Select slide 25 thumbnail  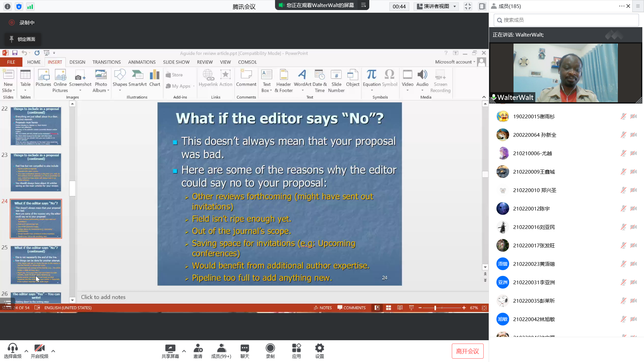pyautogui.click(x=36, y=265)
